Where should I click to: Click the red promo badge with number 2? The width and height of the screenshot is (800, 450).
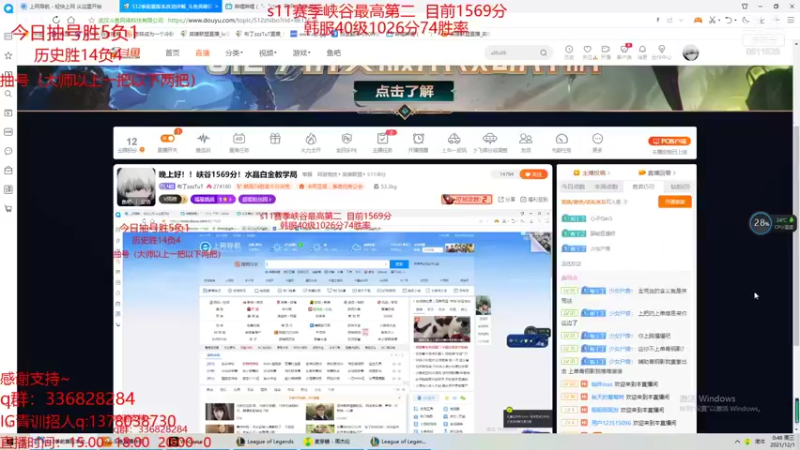(466, 199)
